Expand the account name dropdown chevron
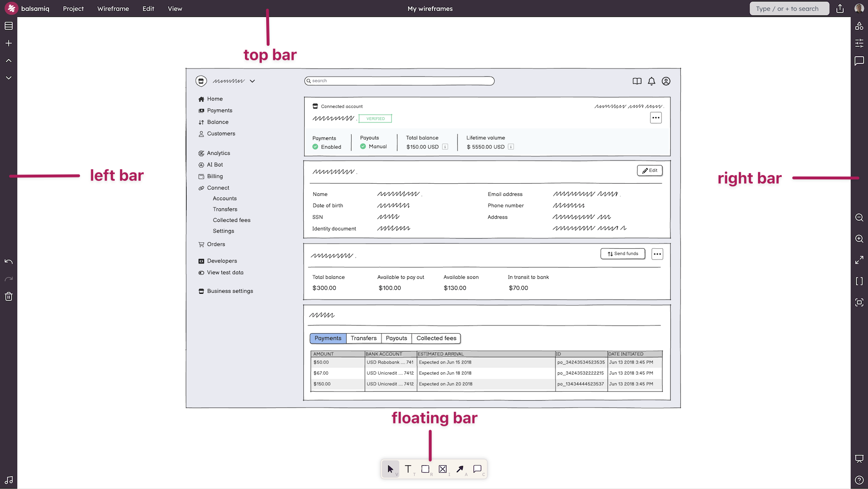 click(x=252, y=81)
